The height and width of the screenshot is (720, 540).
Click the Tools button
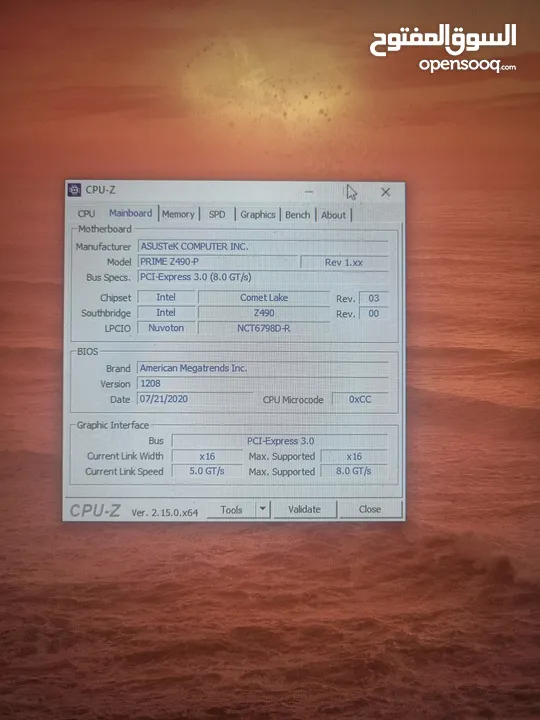click(x=231, y=510)
